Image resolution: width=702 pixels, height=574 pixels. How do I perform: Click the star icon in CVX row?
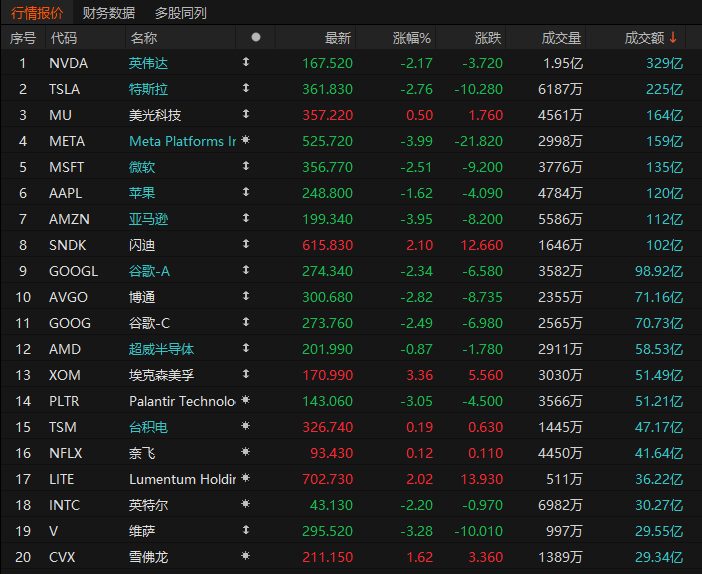click(x=245, y=556)
